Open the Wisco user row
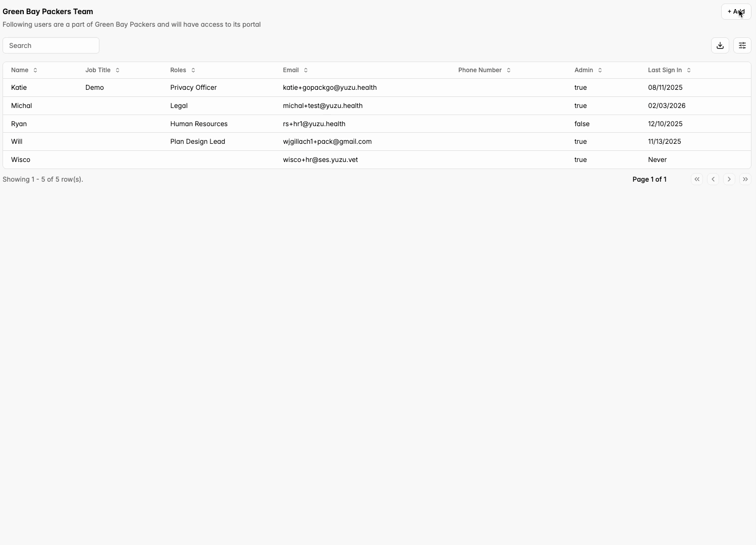 (21, 160)
